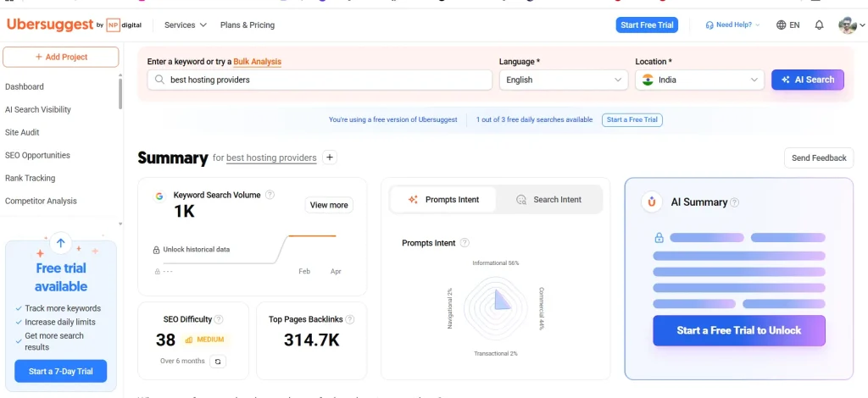
Task: Open the Need Help dropdown
Action: point(733,25)
